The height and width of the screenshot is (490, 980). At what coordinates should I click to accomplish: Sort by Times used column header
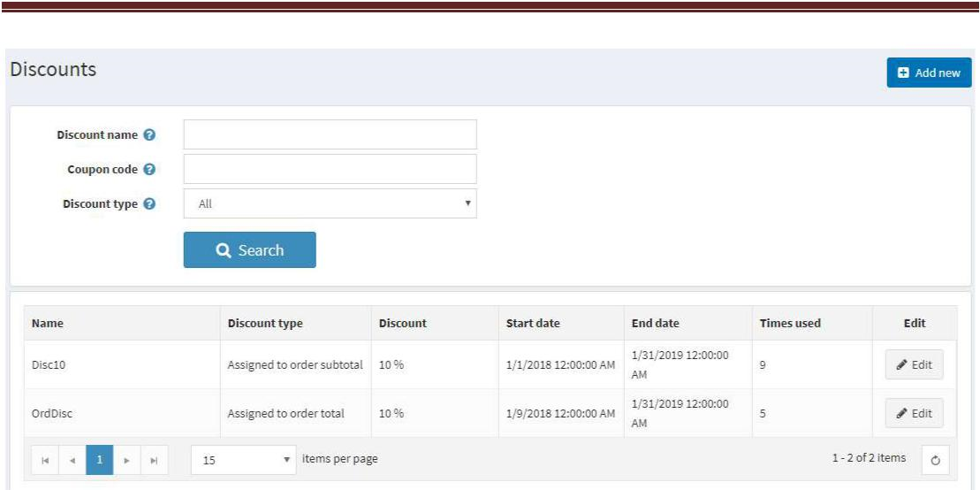pyautogui.click(x=790, y=324)
